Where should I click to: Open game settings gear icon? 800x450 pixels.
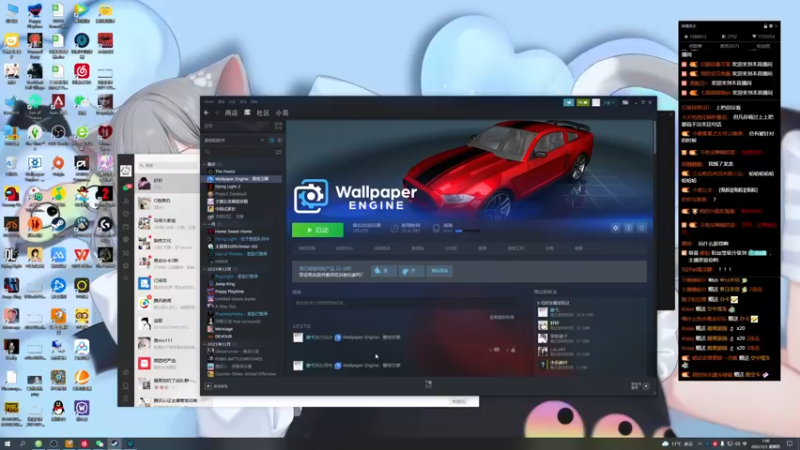tap(615, 228)
